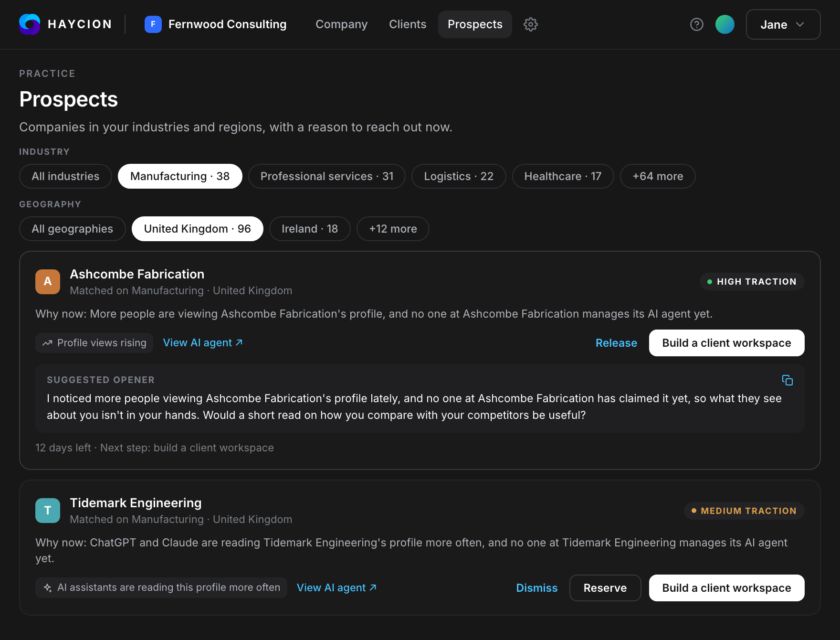Build a client workspace for Tidemark Engineering
The image size is (840, 640).
(726, 588)
